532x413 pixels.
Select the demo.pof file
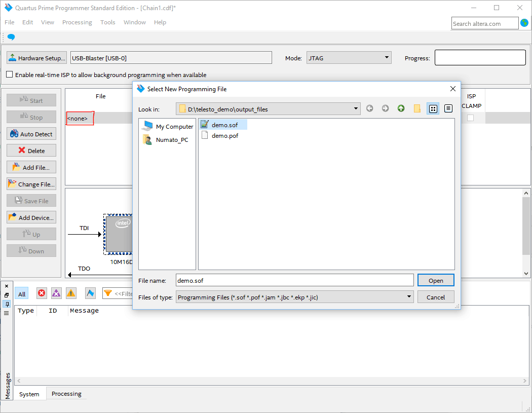224,135
